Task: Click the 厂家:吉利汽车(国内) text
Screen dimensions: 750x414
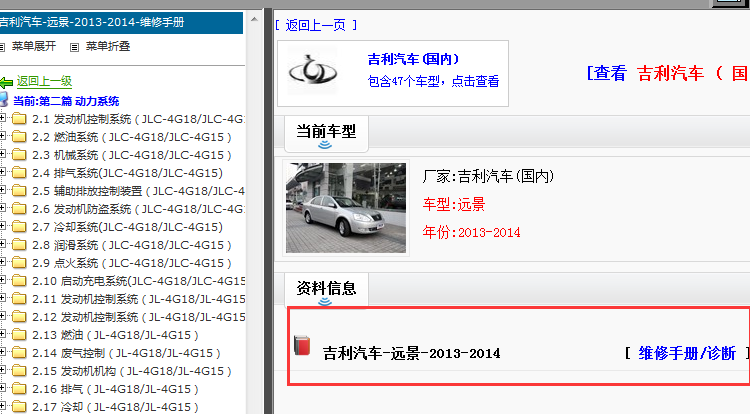Action: point(488,176)
